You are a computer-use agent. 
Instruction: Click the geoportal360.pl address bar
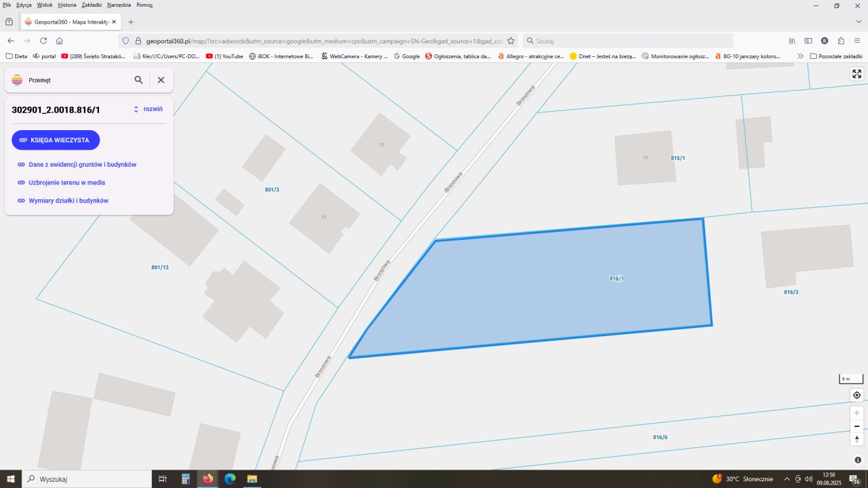tap(319, 41)
